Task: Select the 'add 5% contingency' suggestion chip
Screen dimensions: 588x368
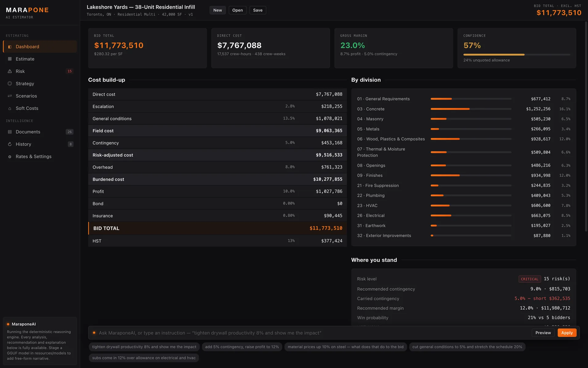Action: point(242,347)
